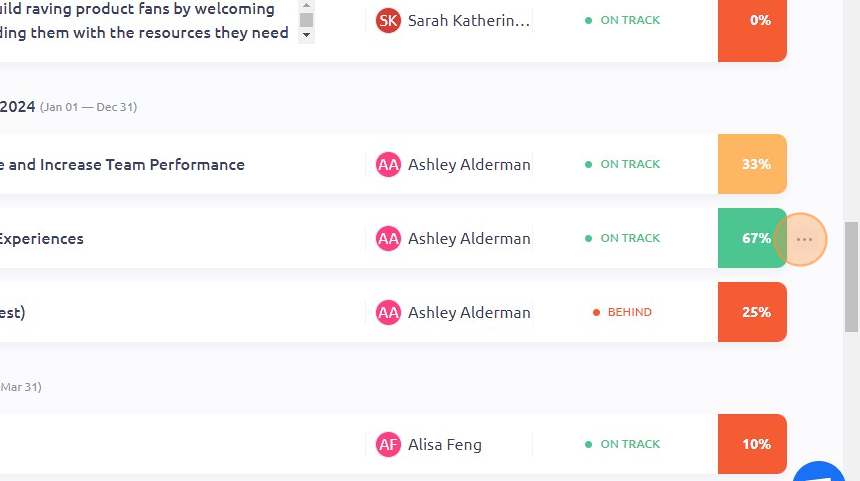Viewport: 860px width, 481px height.
Task: Click the green dot next to Experiences ON TRACK
Action: click(x=589, y=239)
